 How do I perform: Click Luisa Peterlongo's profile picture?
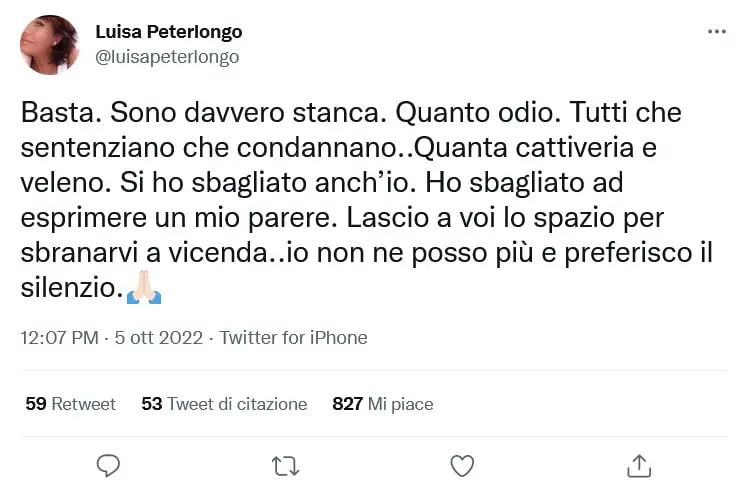click(x=50, y=45)
